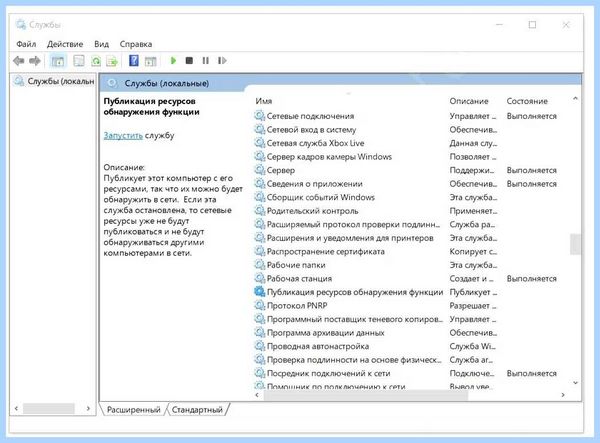Screen dimensions: 600x443
Task: Select Программный поставщик теневого копирования service
Action: [355, 319]
